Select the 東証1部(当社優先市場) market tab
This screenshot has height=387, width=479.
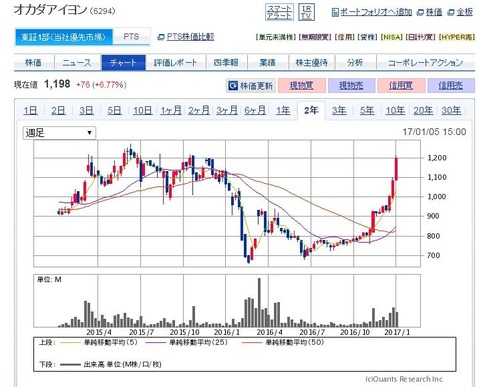pyautogui.click(x=64, y=37)
